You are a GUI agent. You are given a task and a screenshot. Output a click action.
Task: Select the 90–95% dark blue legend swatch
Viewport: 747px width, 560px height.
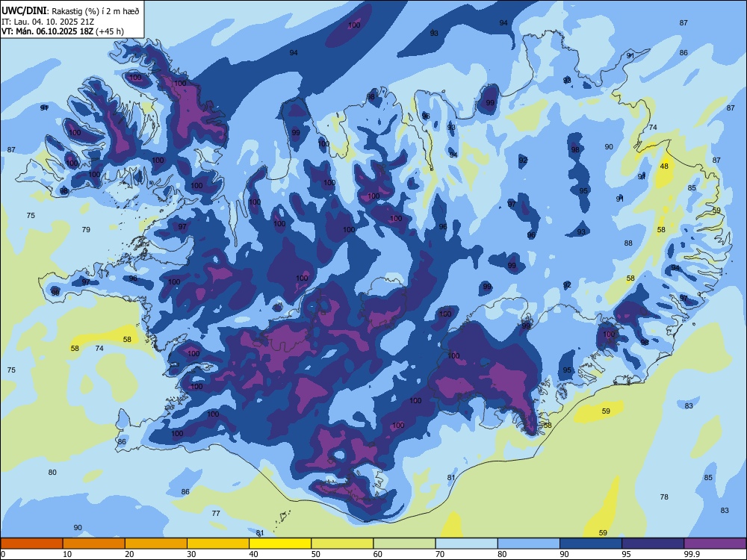(x=591, y=544)
